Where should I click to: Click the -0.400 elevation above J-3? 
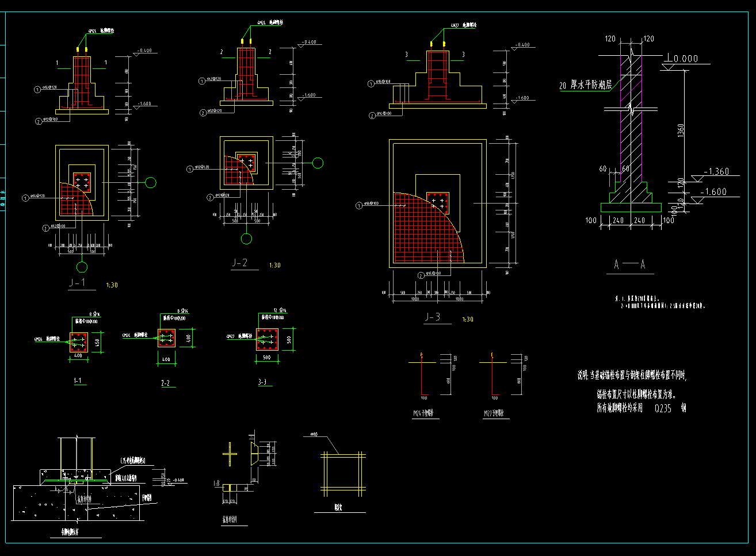point(522,45)
